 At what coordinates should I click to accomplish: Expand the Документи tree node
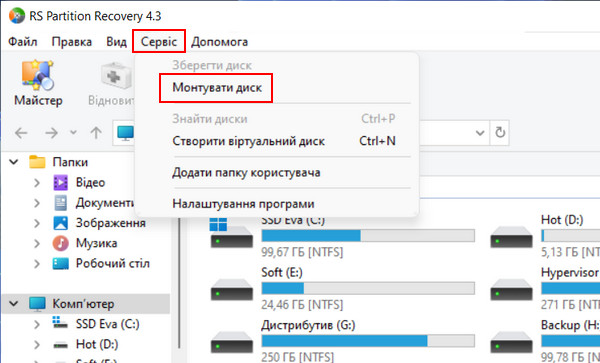[x=37, y=203]
